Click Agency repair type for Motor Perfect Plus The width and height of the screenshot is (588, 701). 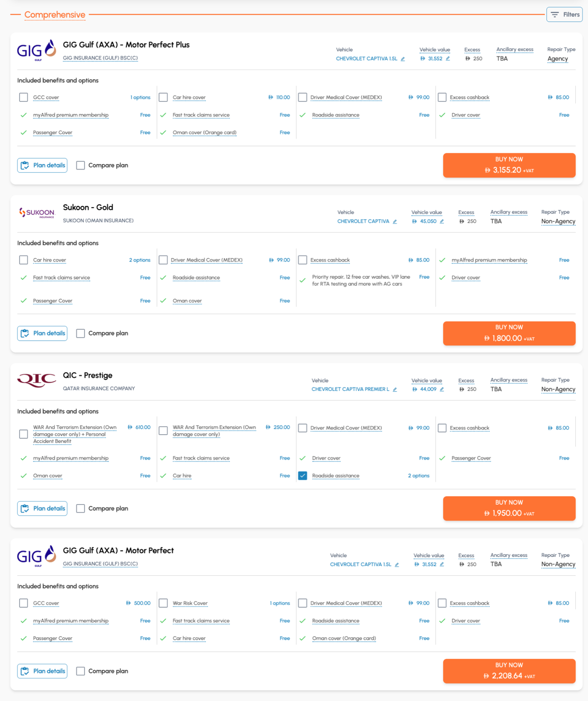click(557, 59)
